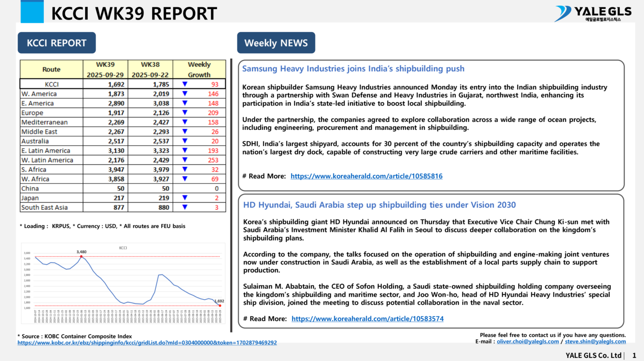
Task: Select the Weekly NEWS header button
Action: click(x=276, y=43)
